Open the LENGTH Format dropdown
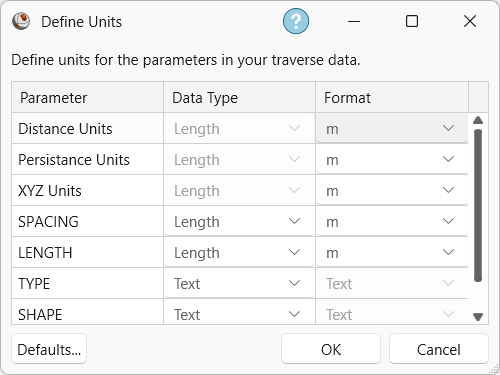 tap(392, 252)
